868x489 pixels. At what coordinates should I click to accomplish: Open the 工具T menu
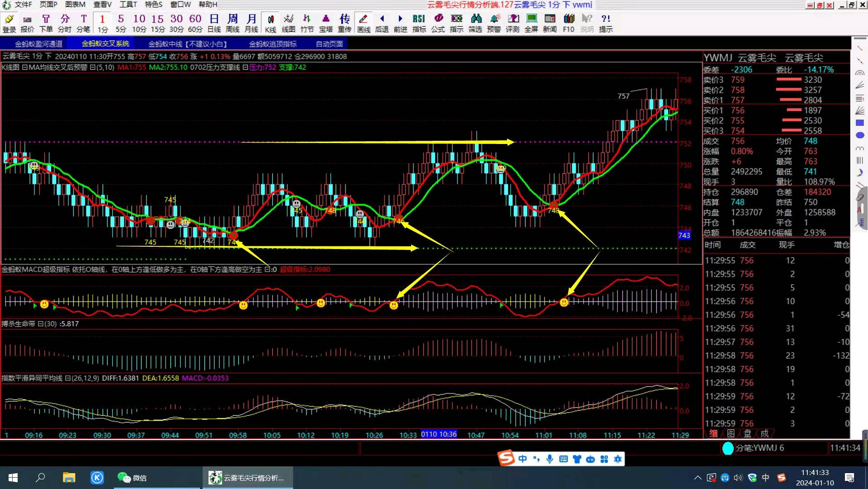[128, 5]
